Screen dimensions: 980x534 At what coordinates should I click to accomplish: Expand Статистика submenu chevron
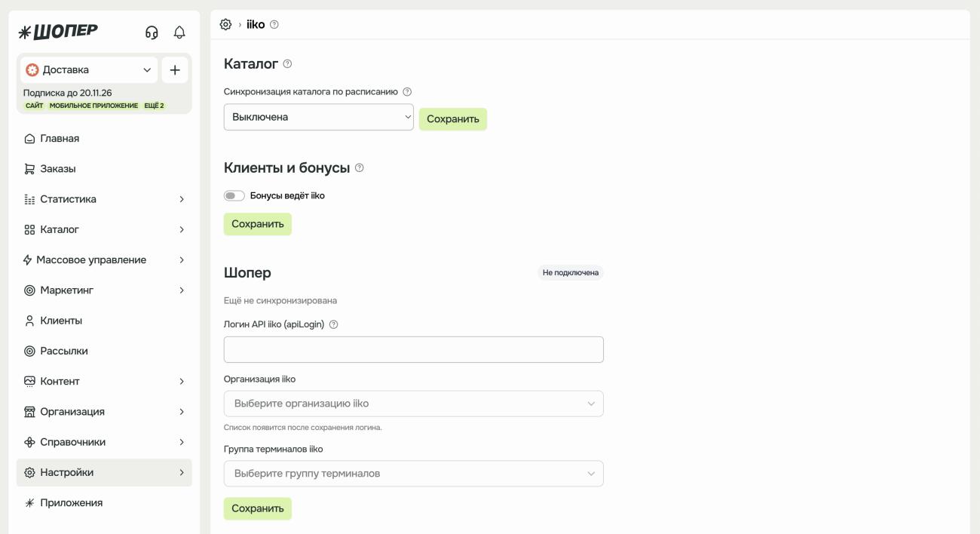click(182, 199)
